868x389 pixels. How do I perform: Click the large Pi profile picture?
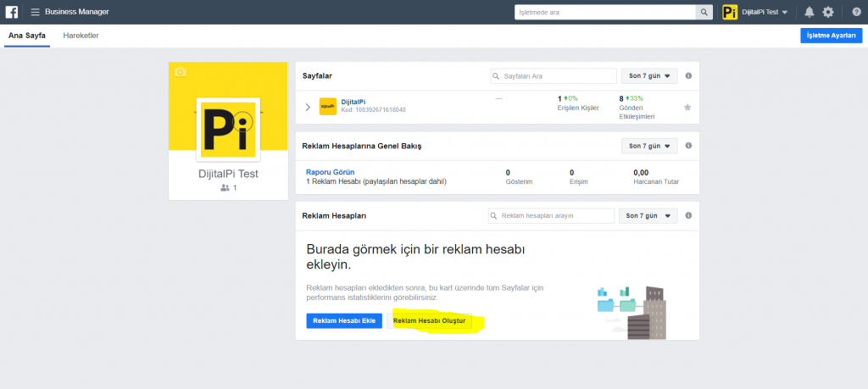point(228,129)
